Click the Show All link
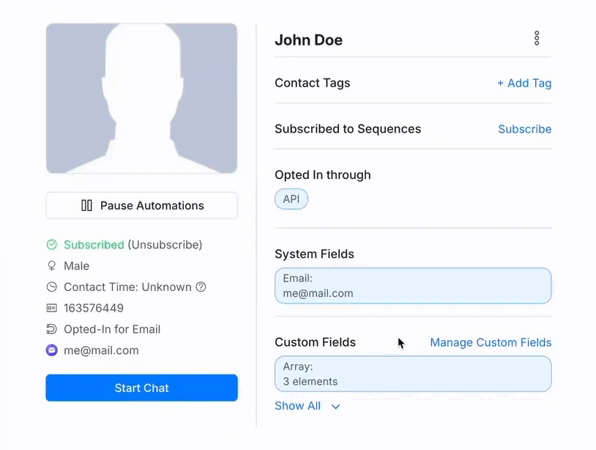The height and width of the screenshot is (450, 596). click(x=298, y=406)
